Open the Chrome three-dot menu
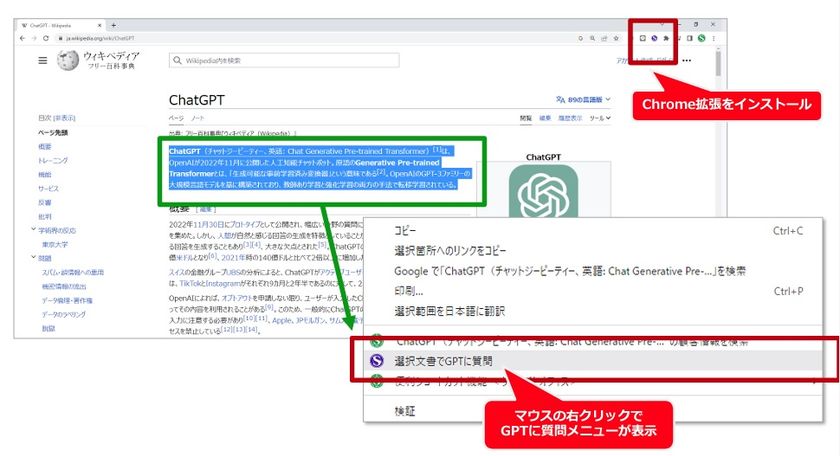Image resolution: width=840 pixels, height=456 pixels. [713, 39]
